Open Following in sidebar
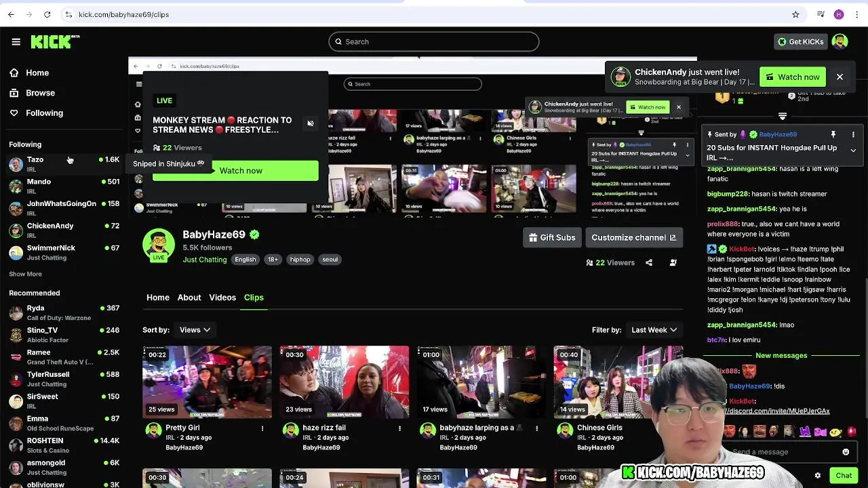Screen dimensions: 868x488 (44, 113)
